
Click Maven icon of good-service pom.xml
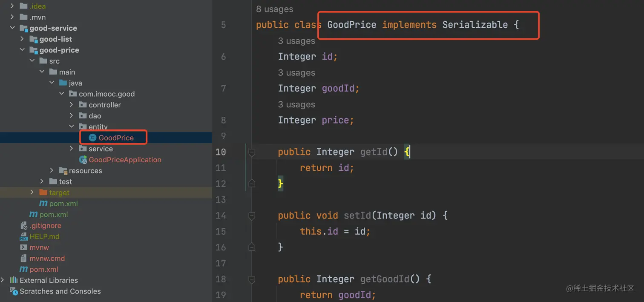point(33,215)
